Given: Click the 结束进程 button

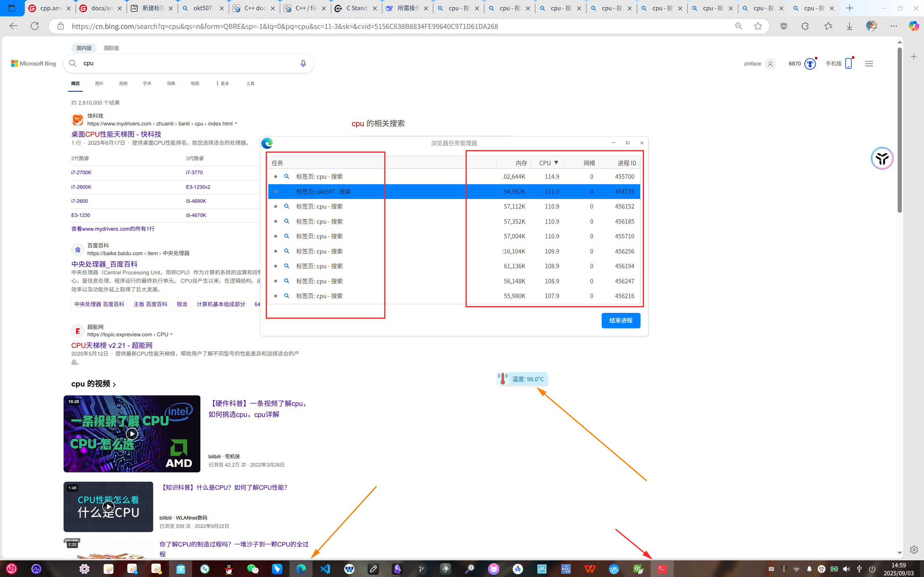Looking at the screenshot, I should tap(621, 321).
